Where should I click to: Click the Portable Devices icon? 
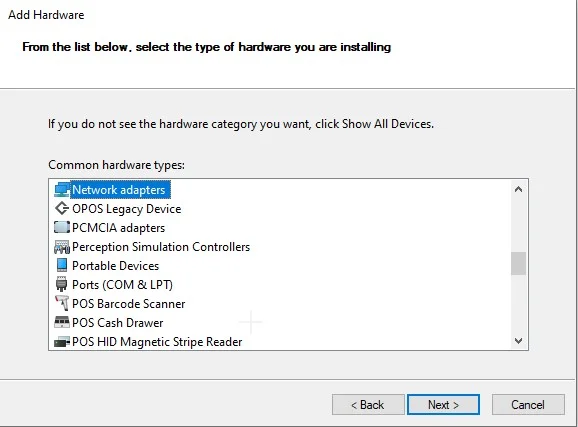[x=62, y=265]
